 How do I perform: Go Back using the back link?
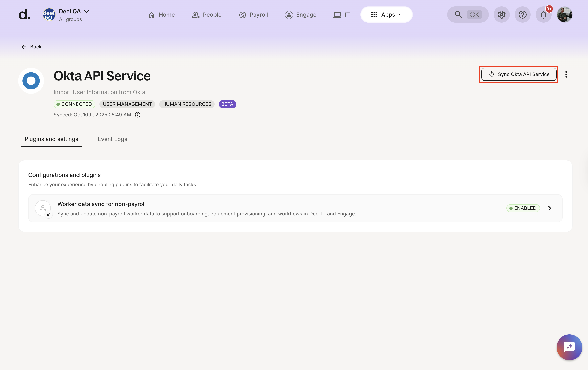pyautogui.click(x=31, y=47)
